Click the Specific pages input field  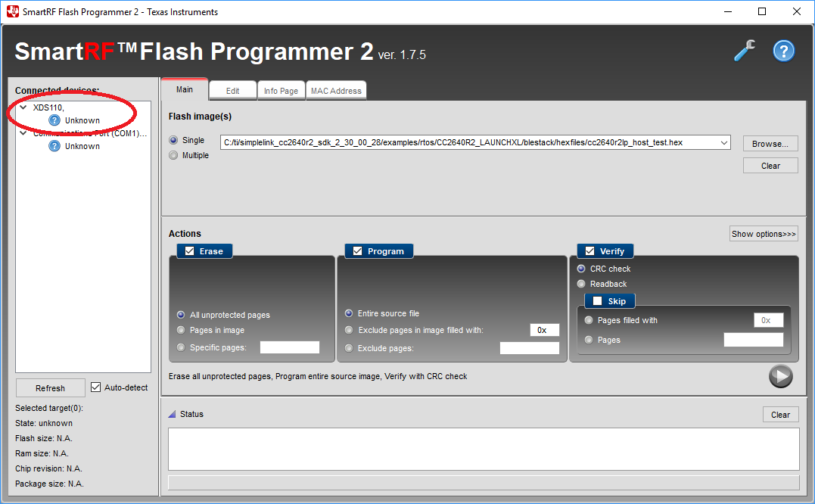289,348
